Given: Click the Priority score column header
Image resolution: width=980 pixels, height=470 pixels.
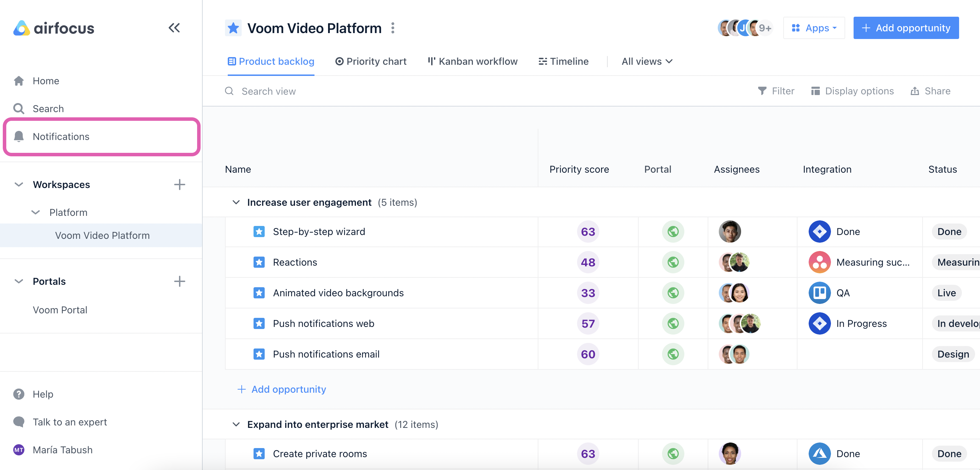Looking at the screenshot, I should [579, 170].
